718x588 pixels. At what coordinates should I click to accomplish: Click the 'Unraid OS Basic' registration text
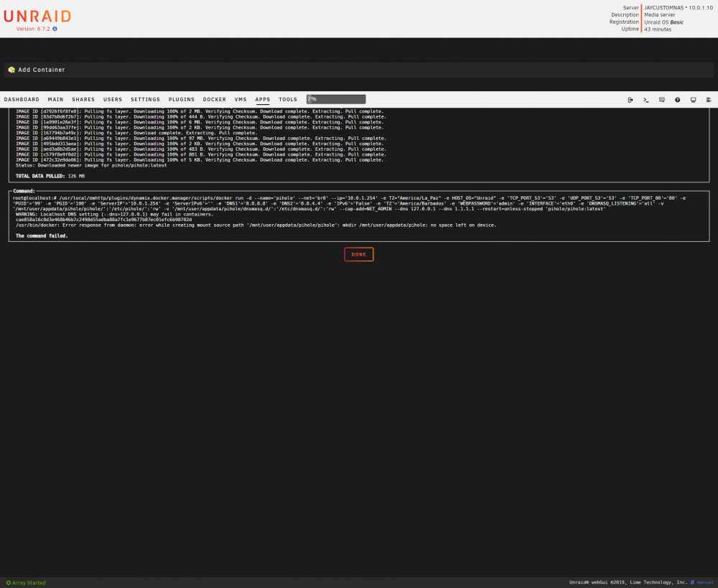(x=664, y=22)
